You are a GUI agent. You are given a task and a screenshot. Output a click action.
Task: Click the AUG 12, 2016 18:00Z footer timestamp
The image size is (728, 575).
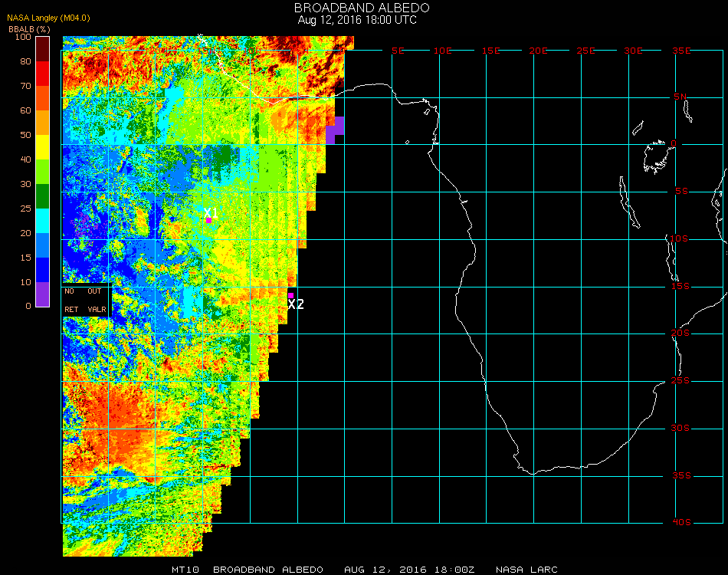409,570
